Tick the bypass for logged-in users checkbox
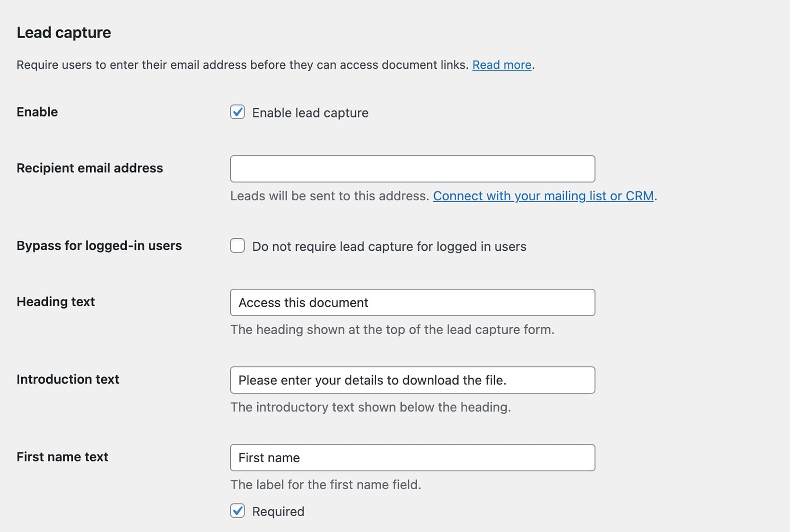 [237, 246]
